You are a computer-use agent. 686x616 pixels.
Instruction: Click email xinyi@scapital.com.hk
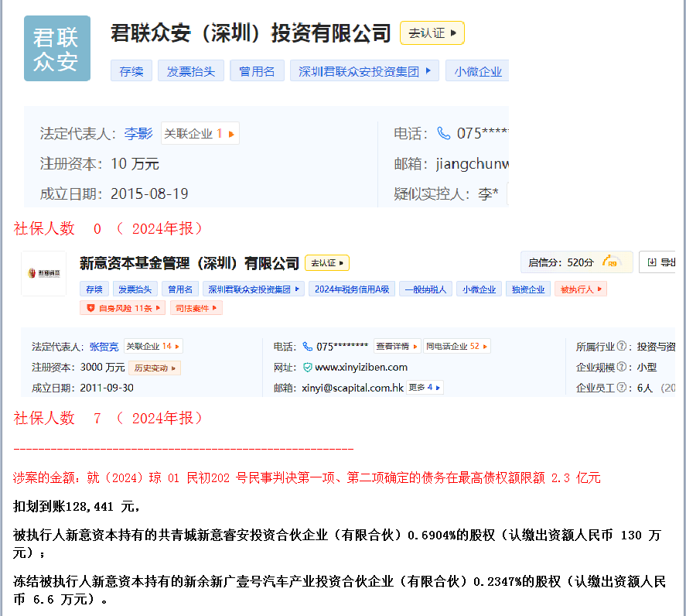(x=353, y=388)
